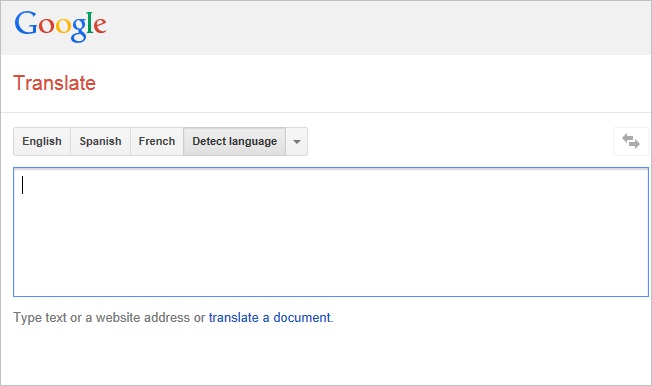The image size is (652, 386).
Task: Click the Google logo
Action: pos(61,26)
